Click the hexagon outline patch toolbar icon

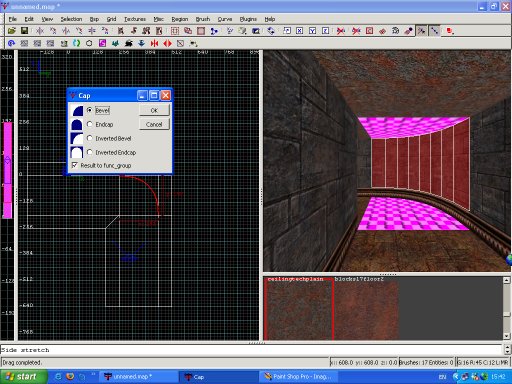[x=89, y=43]
